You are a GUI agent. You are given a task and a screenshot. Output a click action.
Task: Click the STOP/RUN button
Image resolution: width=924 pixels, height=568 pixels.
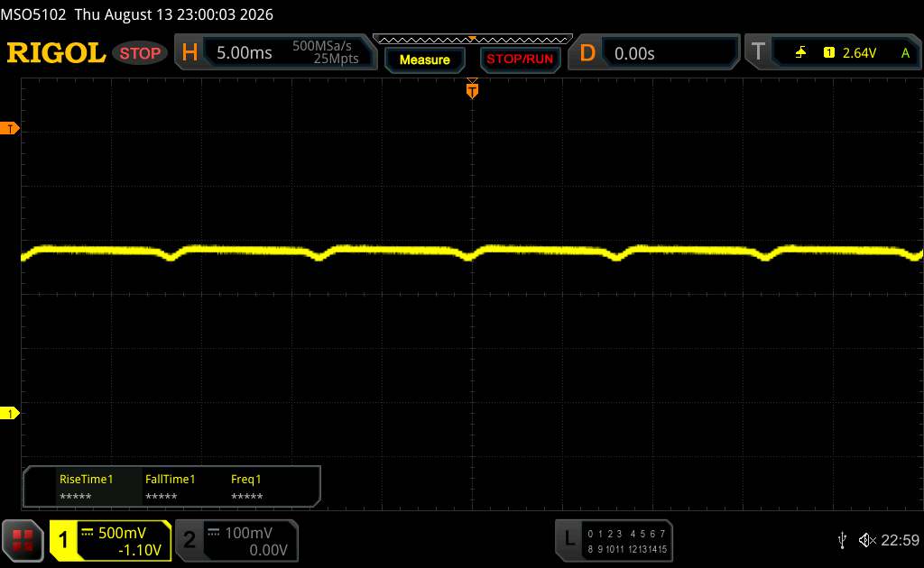click(x=520, y=60)
